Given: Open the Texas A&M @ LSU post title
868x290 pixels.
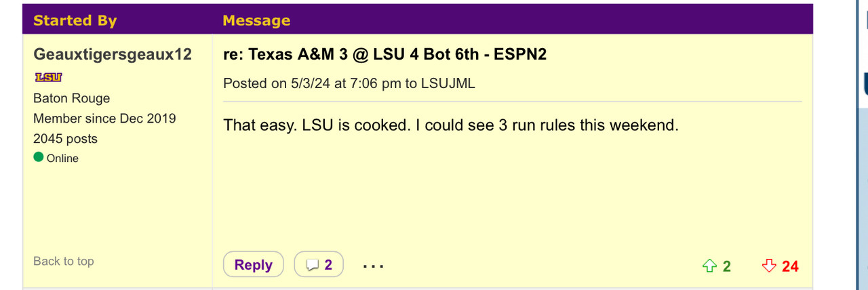Looking at the screenshot, I should (384, 54).
